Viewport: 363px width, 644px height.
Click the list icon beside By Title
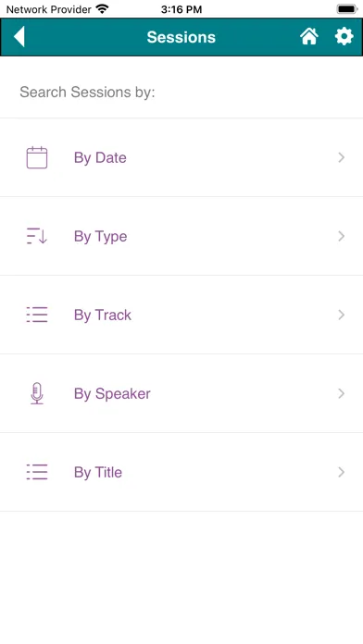pos(37,472)
